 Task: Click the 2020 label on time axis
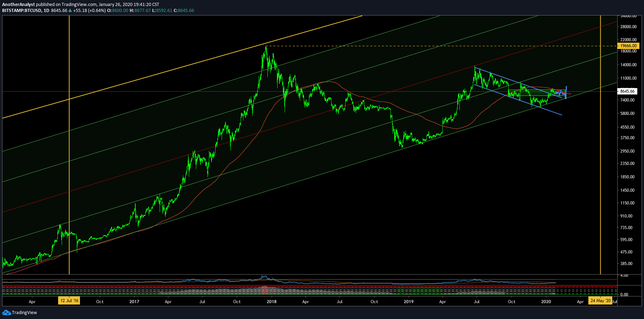[546, 302]
